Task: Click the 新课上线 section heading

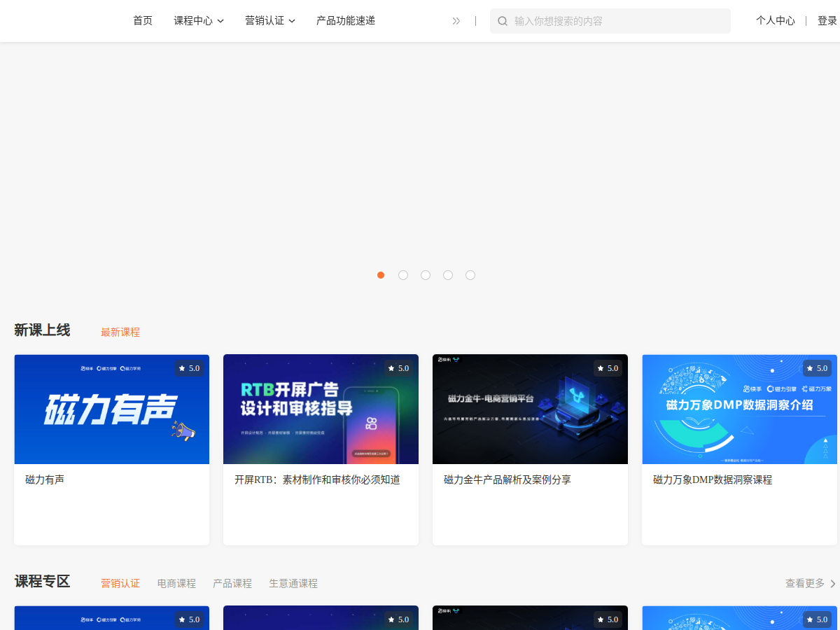Action: (x=42, y=330)
